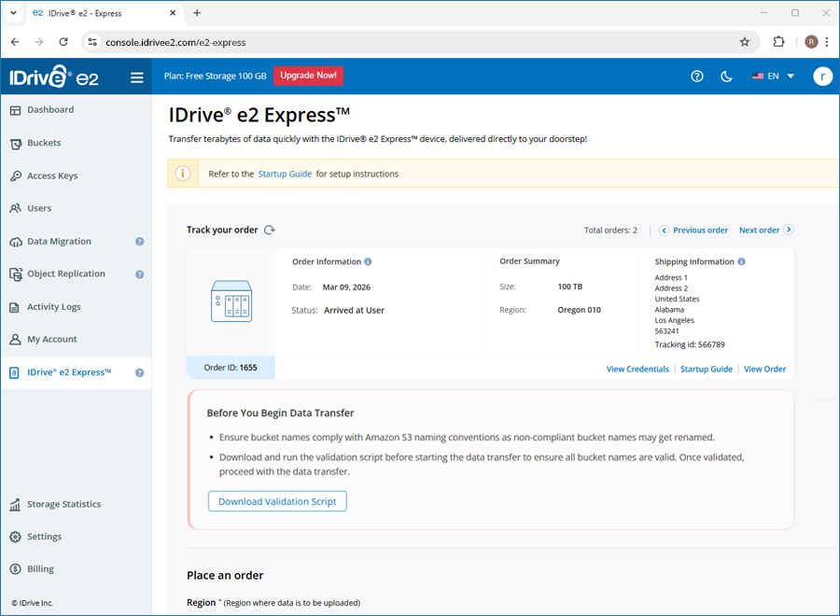This screenshot has width=840, height=616.
Task: Reload the page in browser
Action: 63,42
